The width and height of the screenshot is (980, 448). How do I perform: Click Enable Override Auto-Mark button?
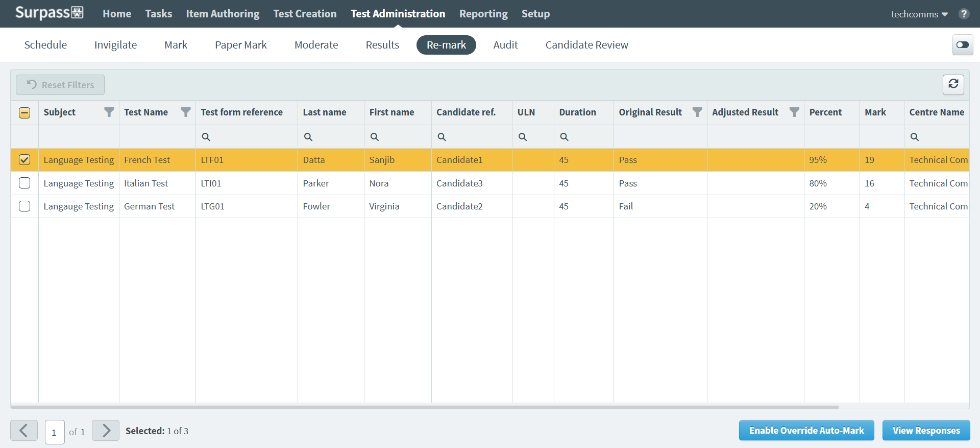pos(806,431)
